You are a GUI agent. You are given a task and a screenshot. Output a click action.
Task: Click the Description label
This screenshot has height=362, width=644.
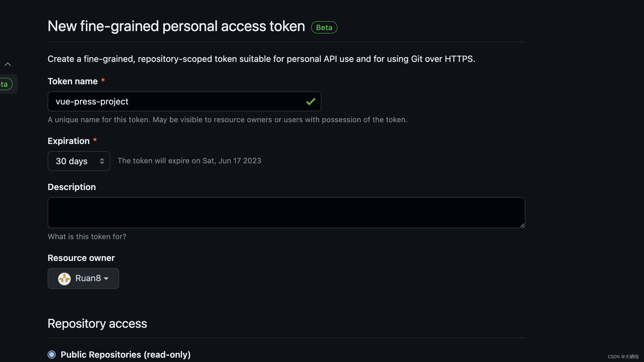click(x=72, y=187)
